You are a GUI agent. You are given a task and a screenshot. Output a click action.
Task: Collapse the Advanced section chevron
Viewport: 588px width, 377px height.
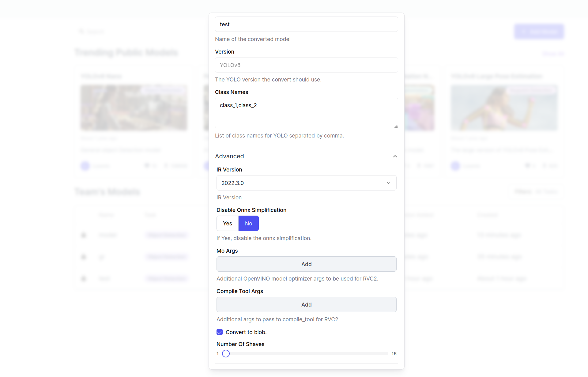tap(395, 156)
